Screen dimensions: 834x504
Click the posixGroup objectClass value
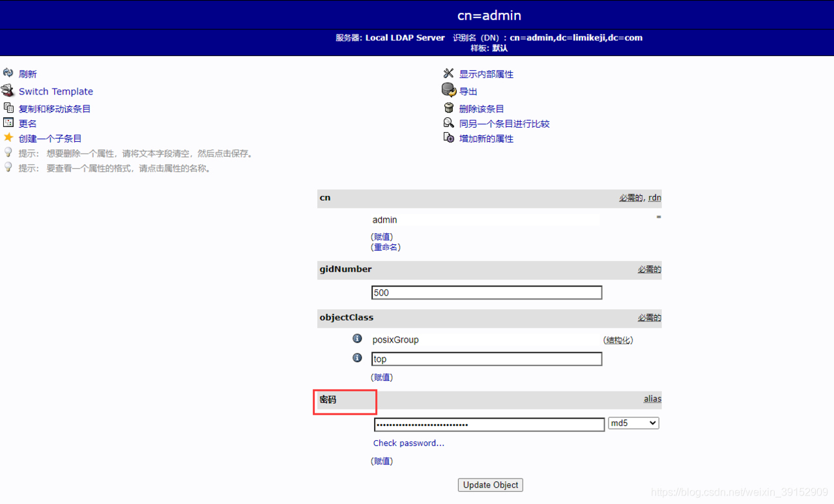pos(395,340)
